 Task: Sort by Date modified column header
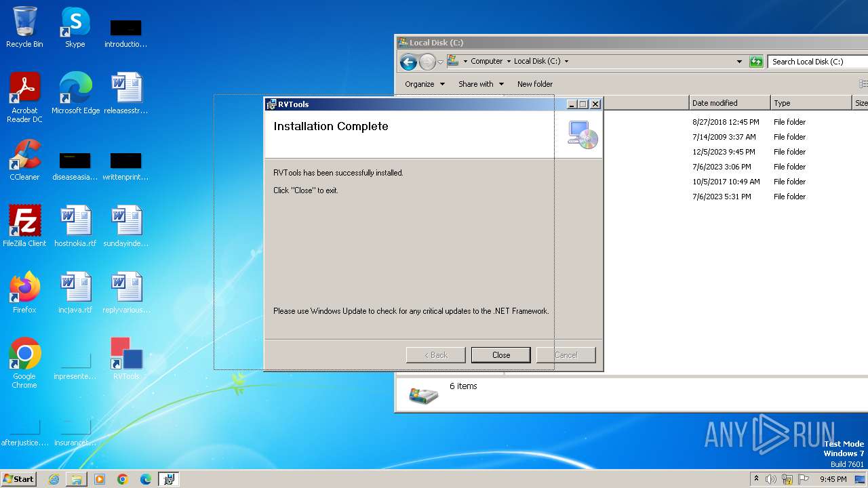(730, 103)
